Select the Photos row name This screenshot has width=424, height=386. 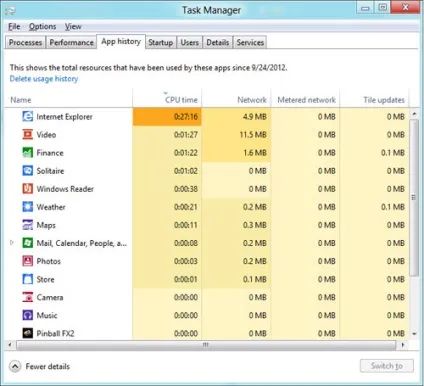click(x=49, y=261)
